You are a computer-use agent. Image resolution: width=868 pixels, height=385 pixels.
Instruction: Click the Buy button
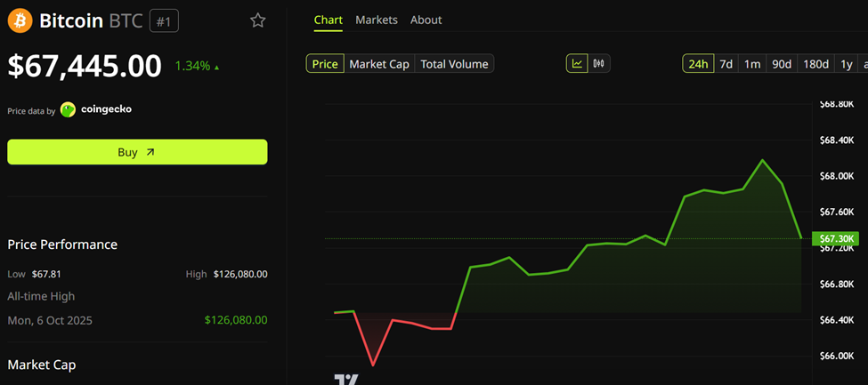137,152
